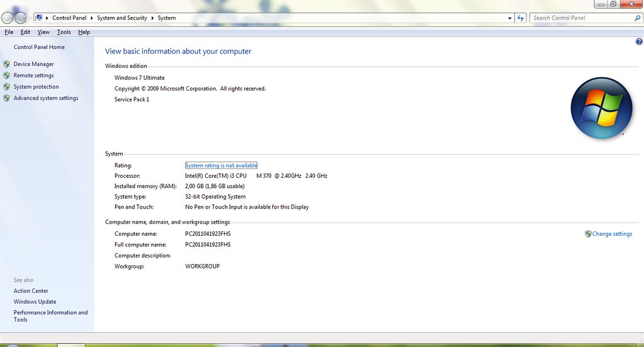Click the Search Control Panel field
644x347 pixels.
[x=580, y=18]
